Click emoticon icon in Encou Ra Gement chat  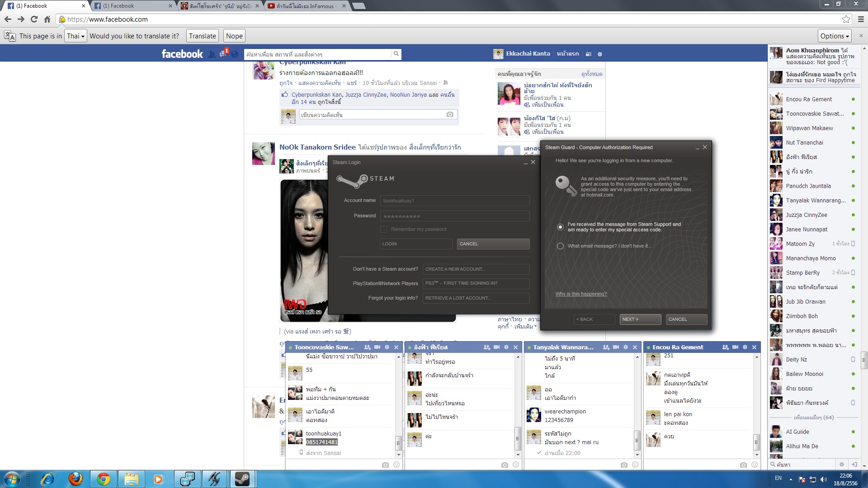[754, 465]
